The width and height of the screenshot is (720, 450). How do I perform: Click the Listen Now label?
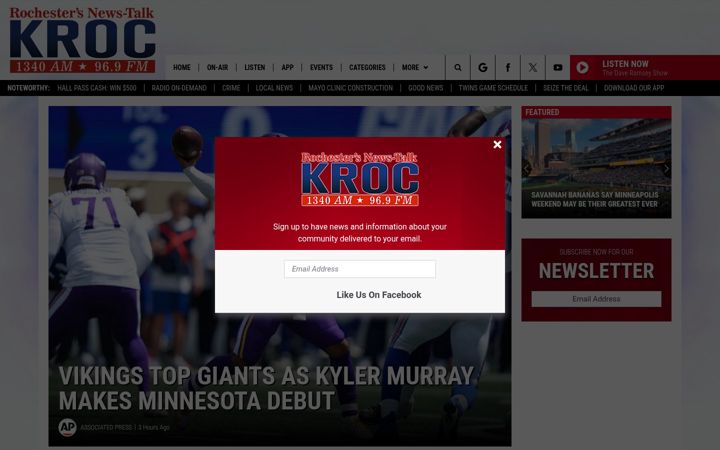click(x=625, y=64)
